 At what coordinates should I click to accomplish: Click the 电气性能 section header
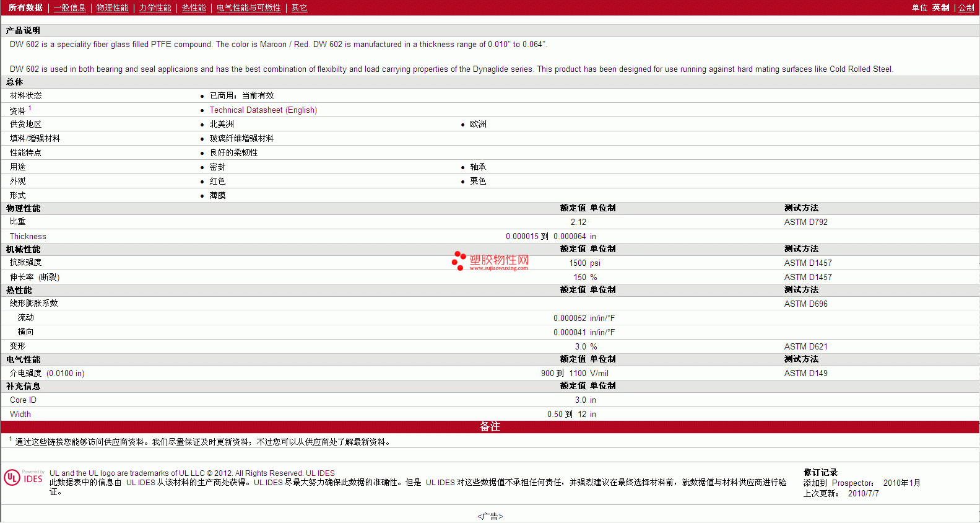pyautogui.click(x=24, y=359)
